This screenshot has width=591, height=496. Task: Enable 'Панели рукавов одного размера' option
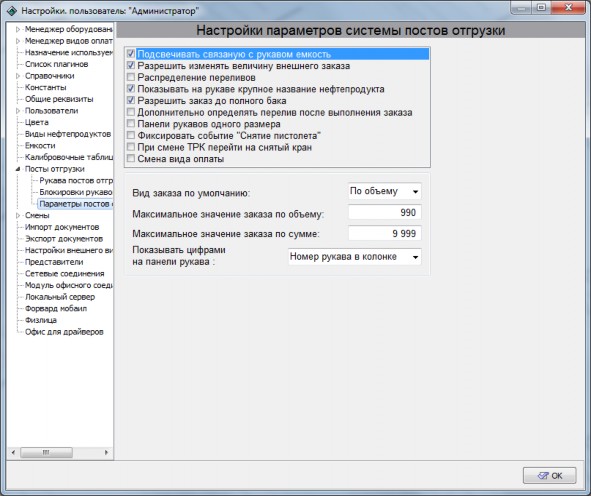coord(131,124)
